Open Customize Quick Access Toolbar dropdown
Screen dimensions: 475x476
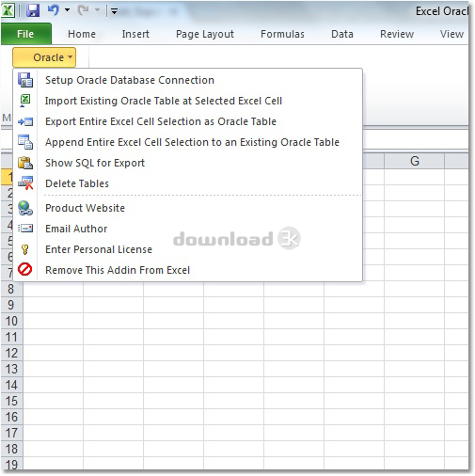point(114,11)
